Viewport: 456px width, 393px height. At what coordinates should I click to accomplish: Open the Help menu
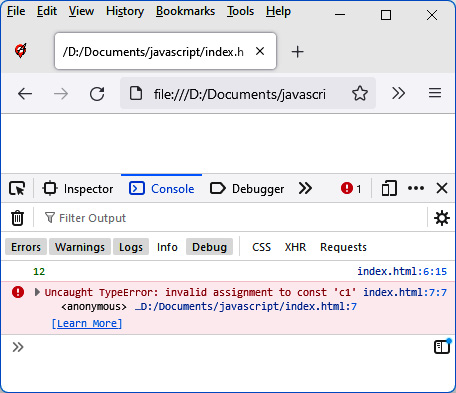tap(278, 11)
